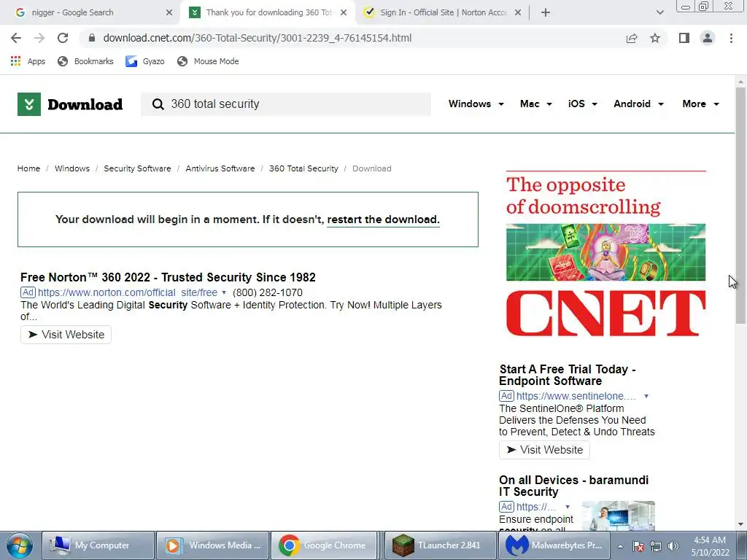Open the Start A Free Trial Endpoint ad

coord(568,376)
